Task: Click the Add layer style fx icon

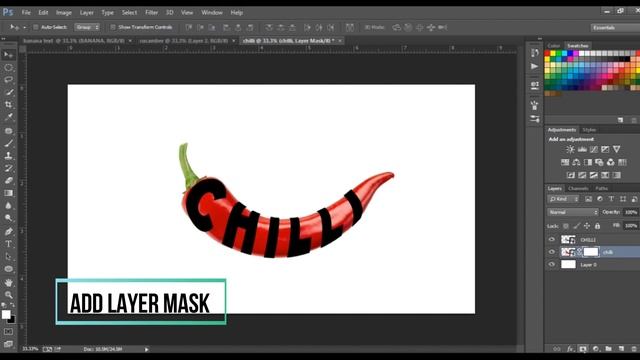Action: coord(570,349)
